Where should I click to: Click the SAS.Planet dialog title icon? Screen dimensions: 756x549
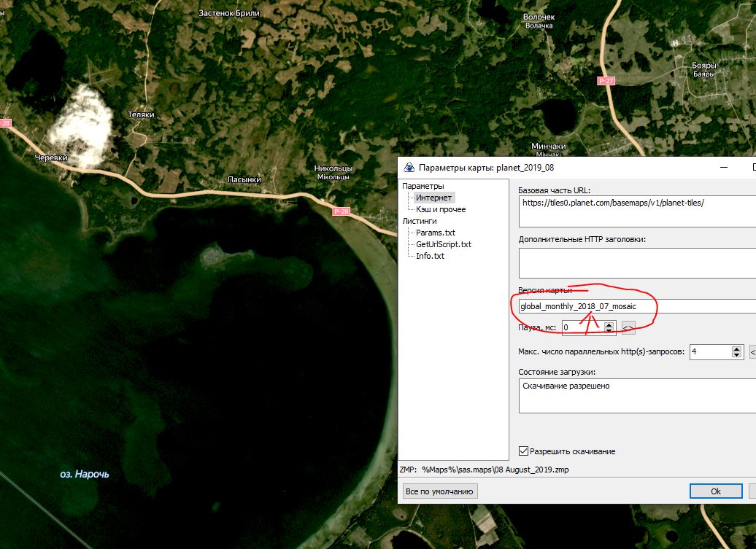click(x=409, y=167)
